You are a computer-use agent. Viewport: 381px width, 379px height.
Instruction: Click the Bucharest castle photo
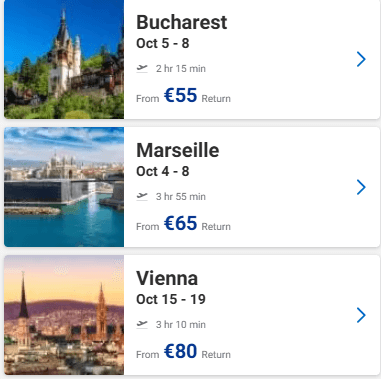point(64,59)
